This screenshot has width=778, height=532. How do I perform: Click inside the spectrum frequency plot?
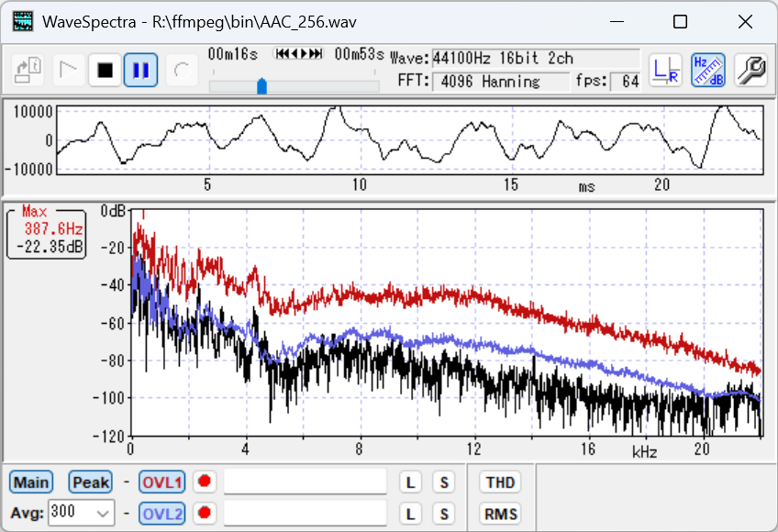pyautogui.click(x=447, y=323)
